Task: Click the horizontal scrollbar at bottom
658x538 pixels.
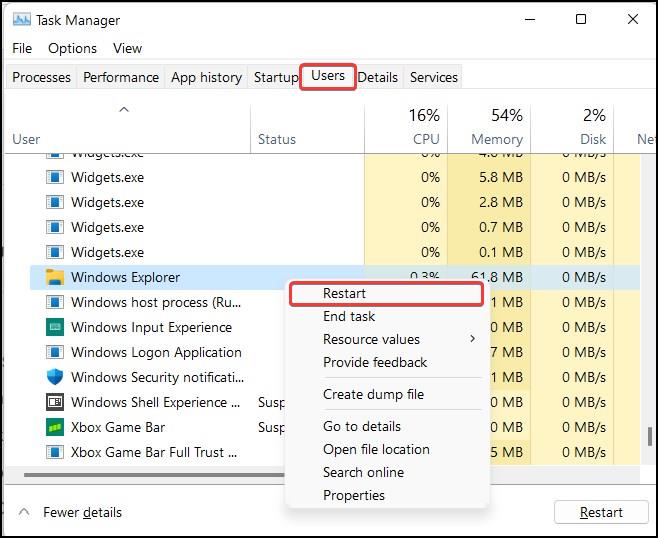Action: [x=150, y=475]
